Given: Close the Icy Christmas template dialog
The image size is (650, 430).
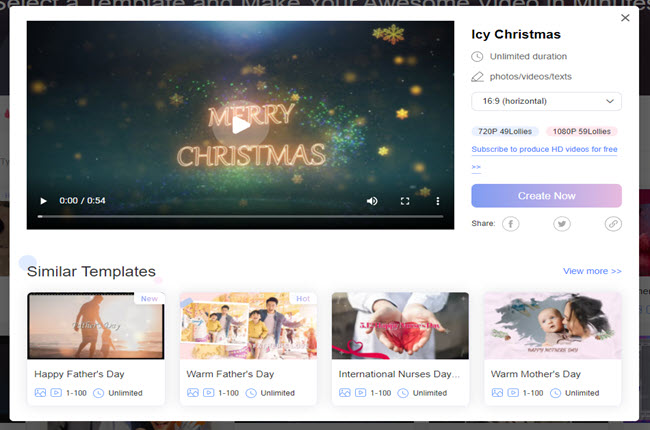Looking at the screenshot, I should click(x=625, y=18).
